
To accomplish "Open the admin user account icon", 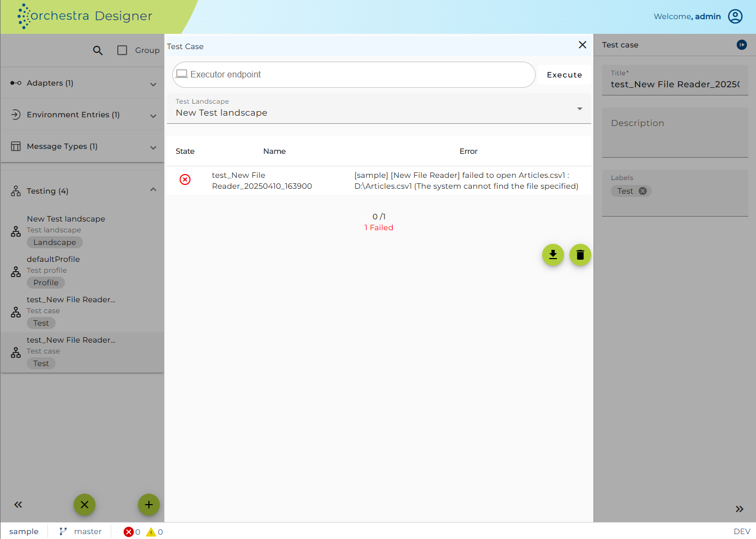I will tap(735, 16).
